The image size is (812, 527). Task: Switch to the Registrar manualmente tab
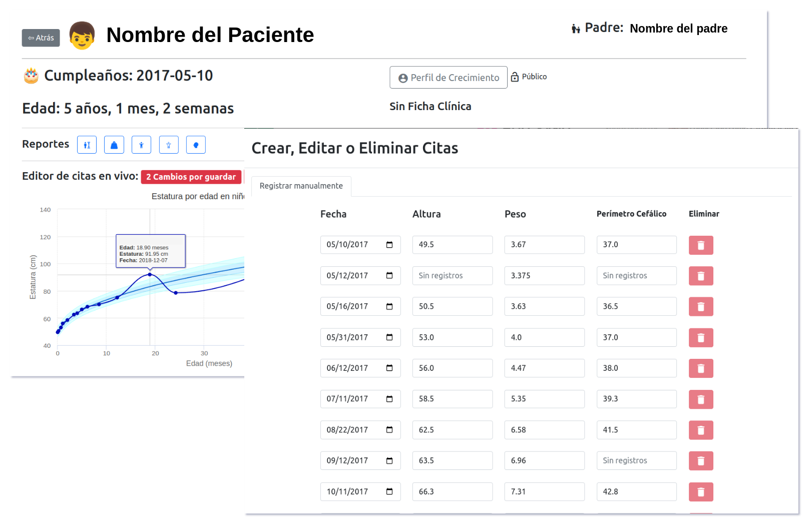click(x=301, y=186)
